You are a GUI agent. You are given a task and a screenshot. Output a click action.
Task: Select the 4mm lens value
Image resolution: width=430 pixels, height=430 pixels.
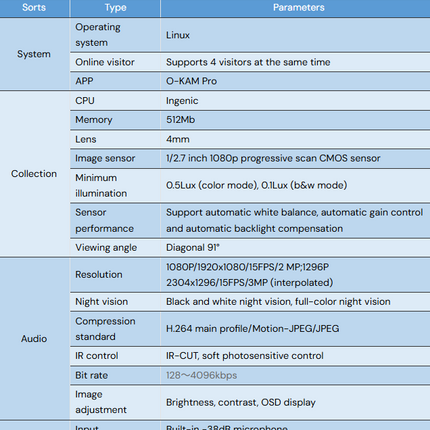[178, 139]
